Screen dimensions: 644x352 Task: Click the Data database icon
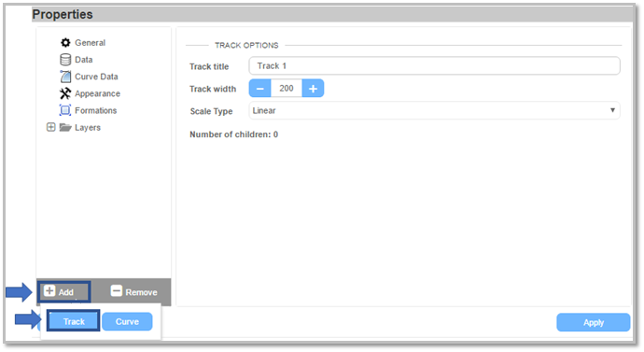click(65, 60)
